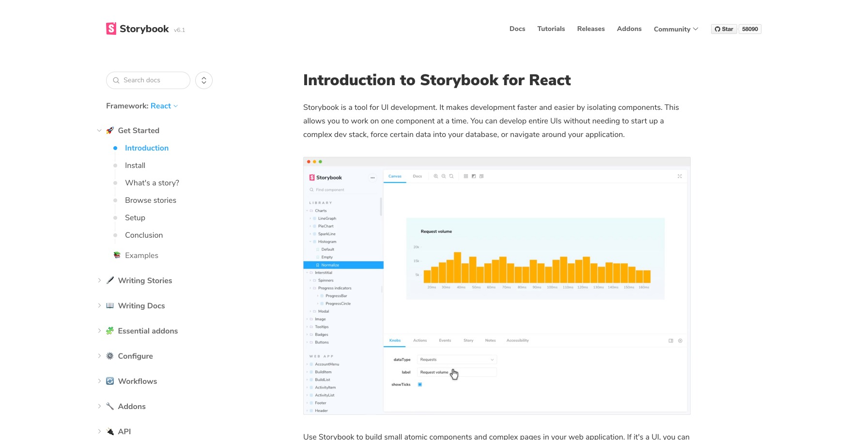Open the Community dropdown menu

click(x=675, y=29)
